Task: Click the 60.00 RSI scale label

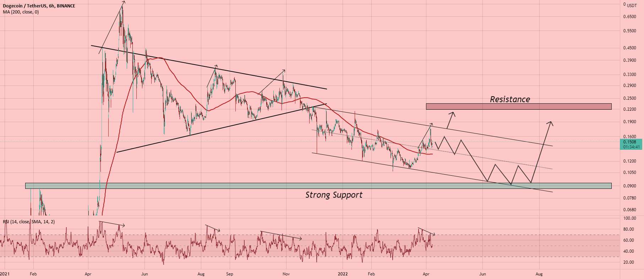Action: pyautogui.click(x=629, y=240)
